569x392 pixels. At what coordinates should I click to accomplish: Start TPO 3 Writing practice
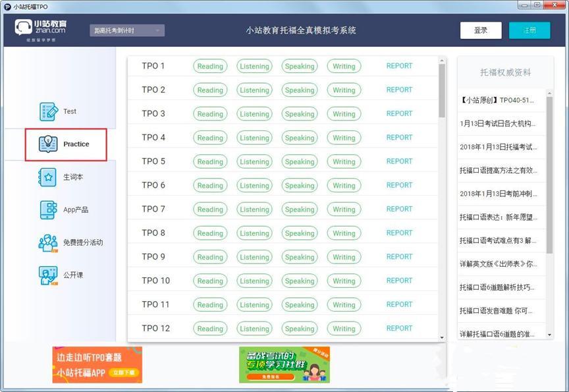coord(344,114)
